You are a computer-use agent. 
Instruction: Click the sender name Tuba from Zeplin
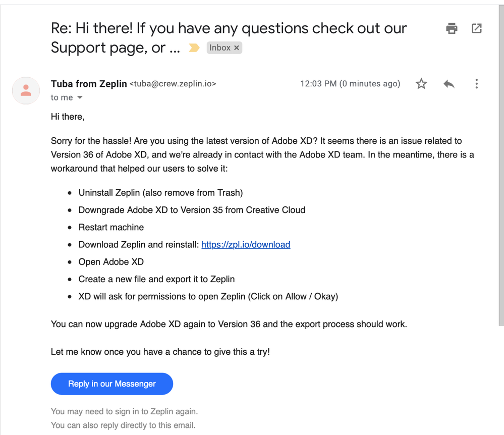tap(89, 84)
